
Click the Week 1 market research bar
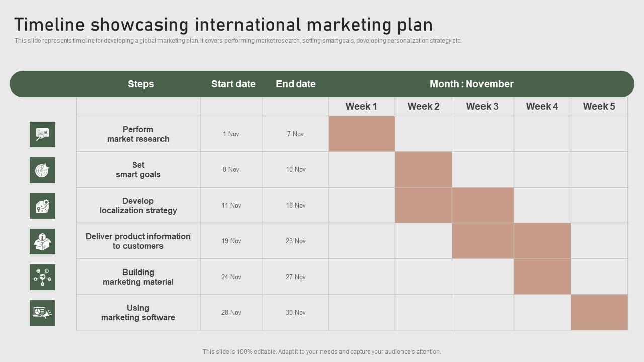[x=361, y=134]
